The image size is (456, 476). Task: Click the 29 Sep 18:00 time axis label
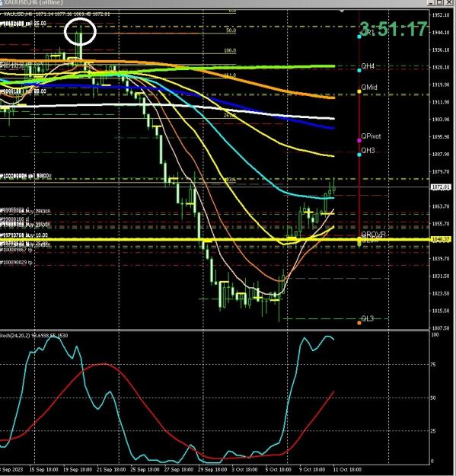click(x=212, y=470)
